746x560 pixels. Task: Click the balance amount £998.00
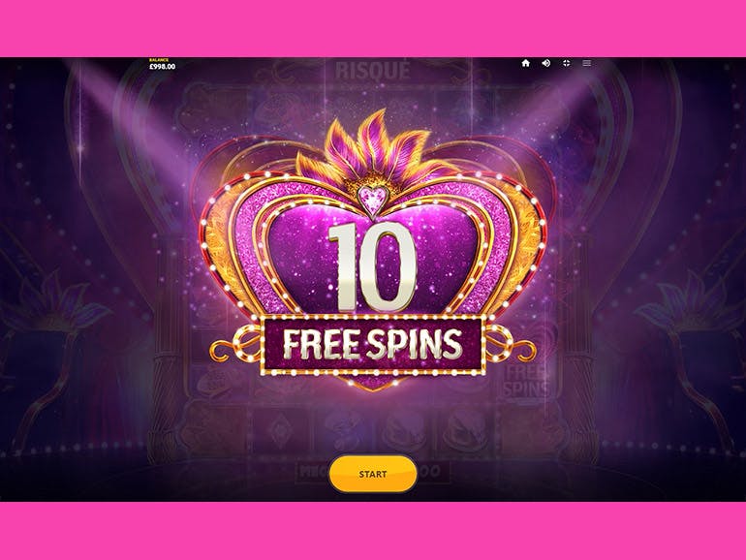[162, 67]
